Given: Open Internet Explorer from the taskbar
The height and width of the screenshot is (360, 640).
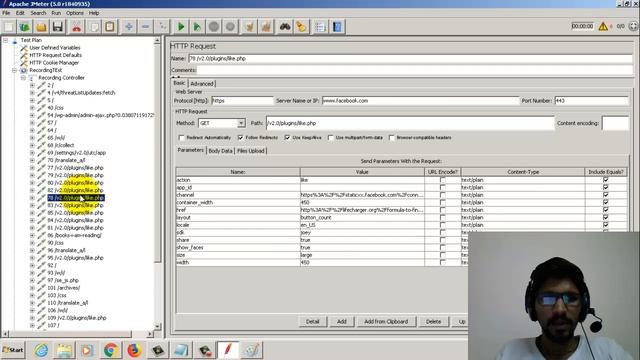Looking at the screenshot, I should (x=41, y=350).
